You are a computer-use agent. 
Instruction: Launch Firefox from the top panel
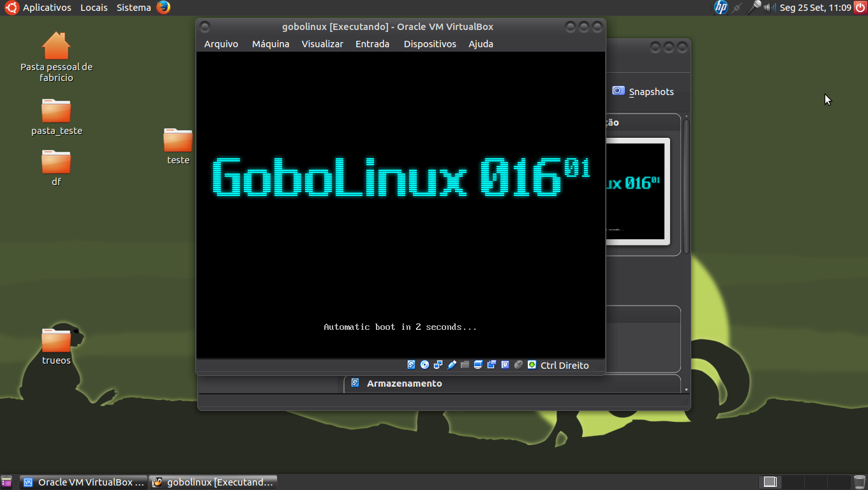pos(165,8)
